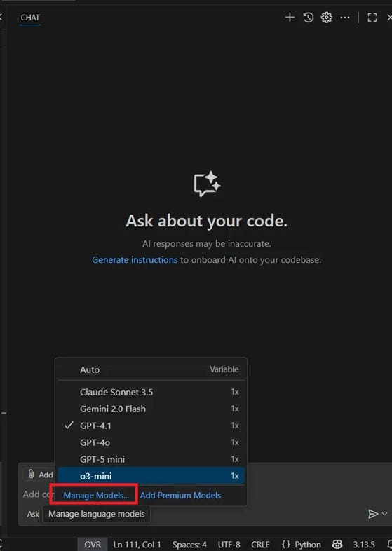Maximize the chat panel size
Image resolution: width=392 pixels, height=551 pixels.
click(x=372, y=18)
